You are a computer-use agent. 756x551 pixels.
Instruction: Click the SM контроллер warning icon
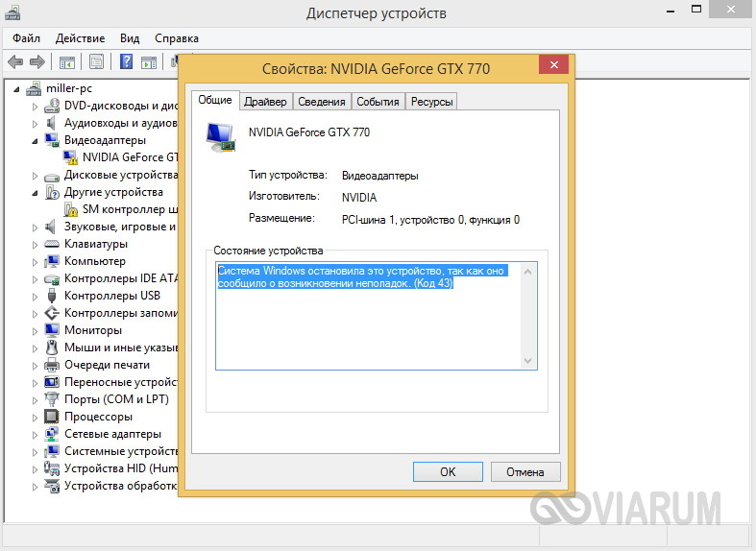71,209
